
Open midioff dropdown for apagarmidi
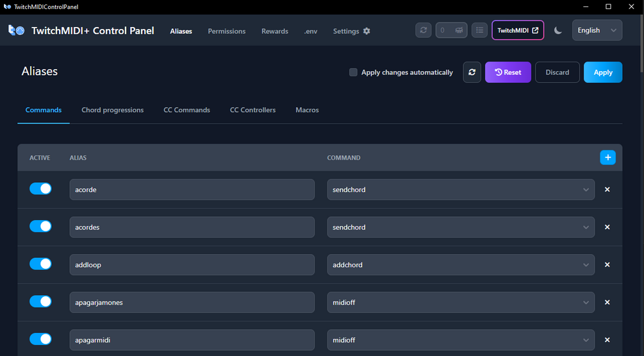click(461, 340)
